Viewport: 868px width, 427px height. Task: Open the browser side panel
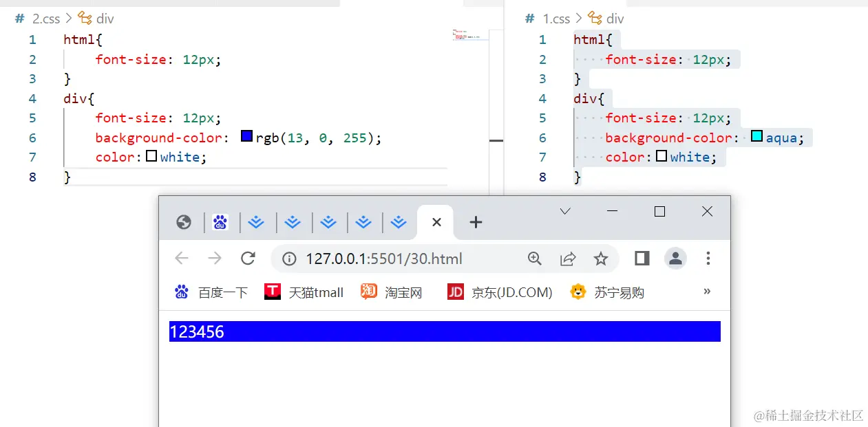(642, 259)
